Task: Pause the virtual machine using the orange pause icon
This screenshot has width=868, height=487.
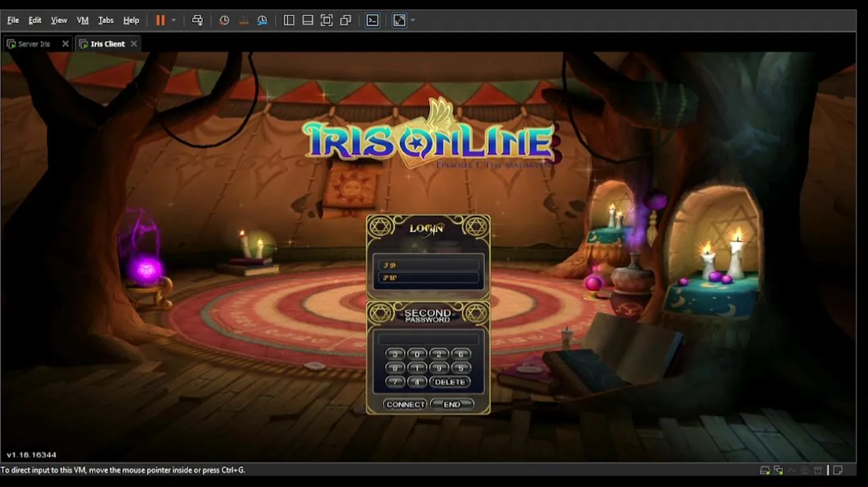Action: coord(160,20)
